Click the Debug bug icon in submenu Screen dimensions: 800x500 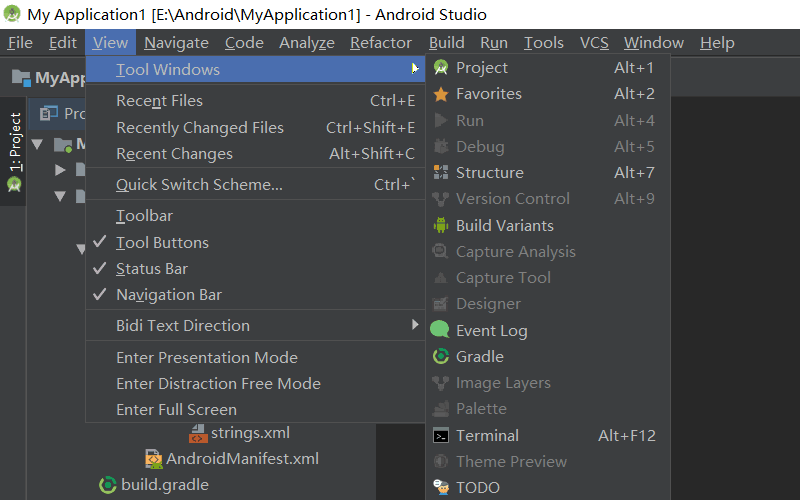[x=441, y=146]
